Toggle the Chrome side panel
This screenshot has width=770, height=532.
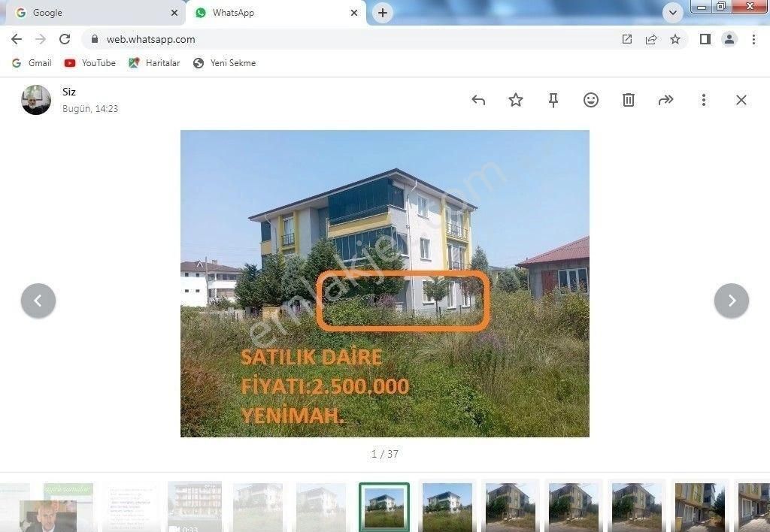click(705, 39)
